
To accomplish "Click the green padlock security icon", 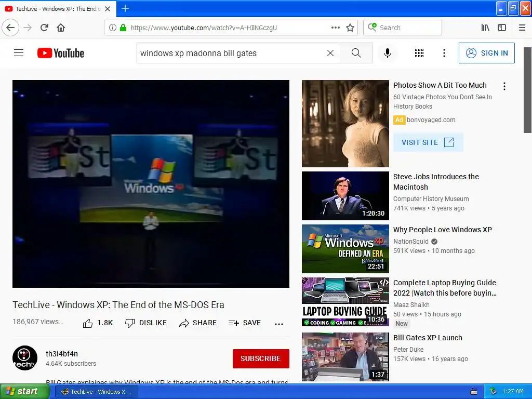I will pyautogui.click(x=123, y=28).
